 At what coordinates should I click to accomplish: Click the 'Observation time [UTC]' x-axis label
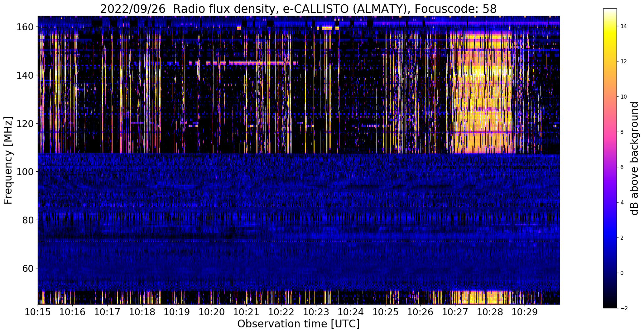pyautogui.click(x=298, y=324)
